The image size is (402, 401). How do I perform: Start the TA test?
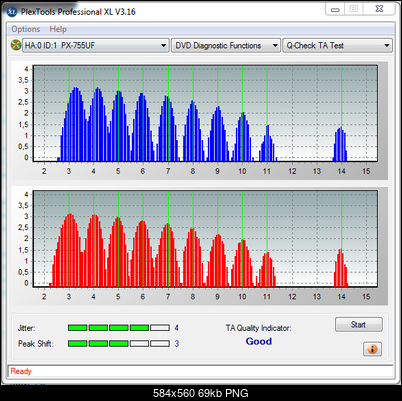coord(359,324)
